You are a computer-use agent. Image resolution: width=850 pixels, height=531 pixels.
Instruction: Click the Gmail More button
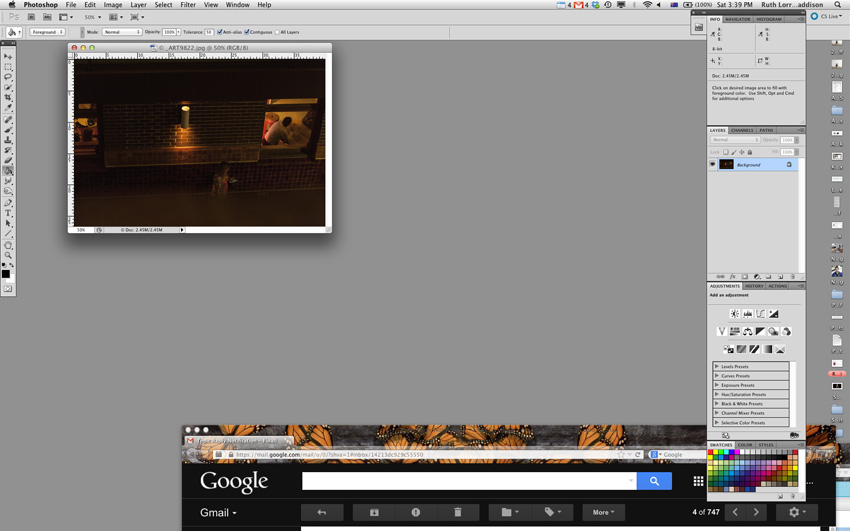[x=603, y=512]
